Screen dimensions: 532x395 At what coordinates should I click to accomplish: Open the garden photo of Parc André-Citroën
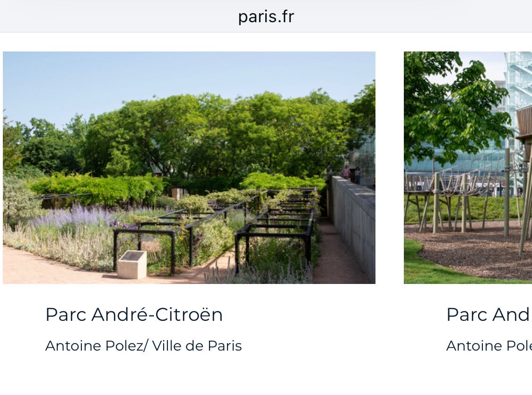pos(189,167)
